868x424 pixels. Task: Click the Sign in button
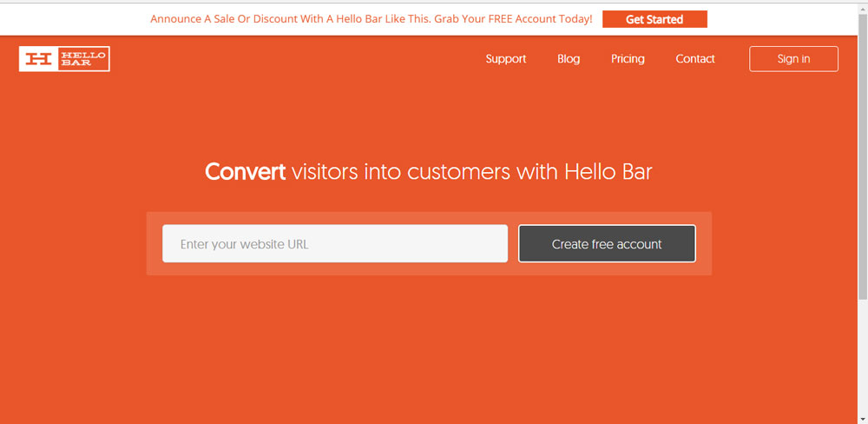[793, 59]
